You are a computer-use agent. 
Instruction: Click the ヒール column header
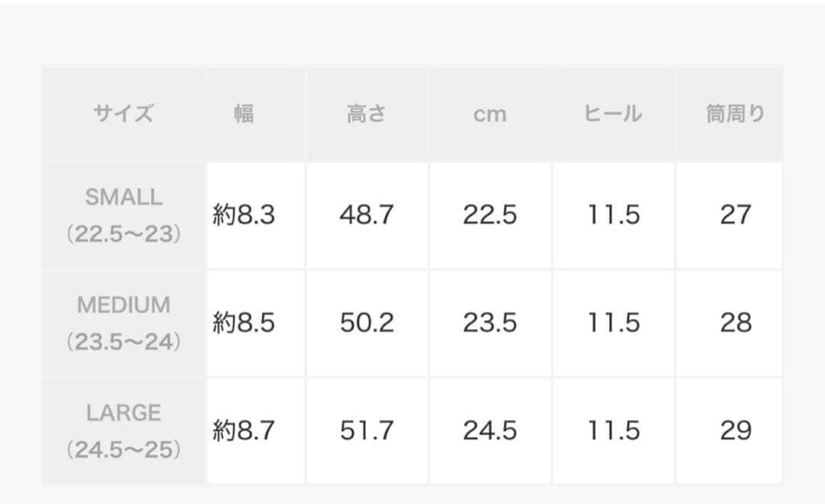click(x=613, y=114)
